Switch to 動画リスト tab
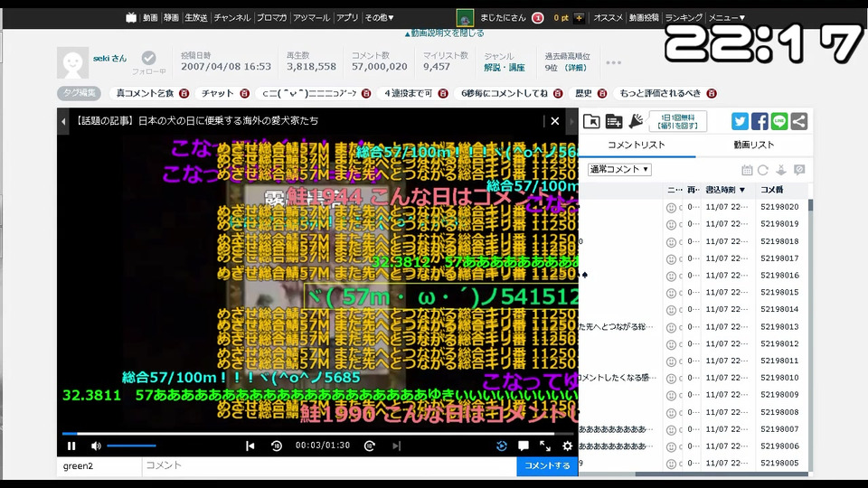 (753, 145)
